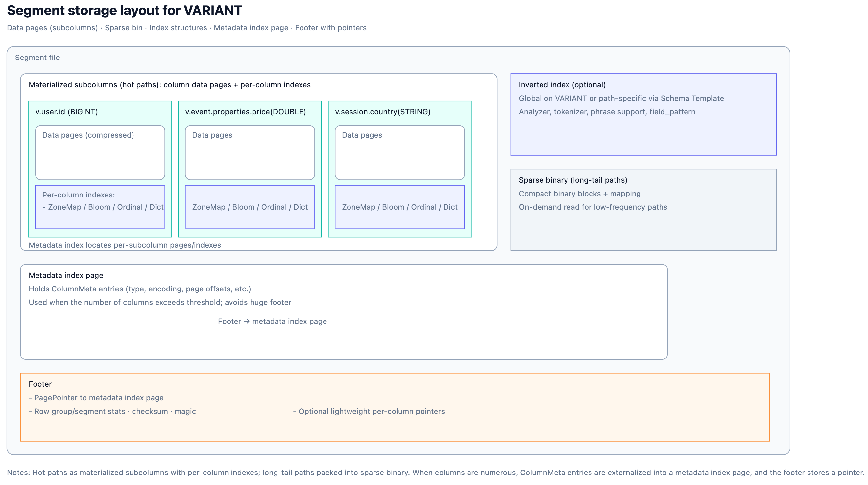Select the Materialized subcolumns header text
The image size is (868, 485).
click(x=170, y=85)
